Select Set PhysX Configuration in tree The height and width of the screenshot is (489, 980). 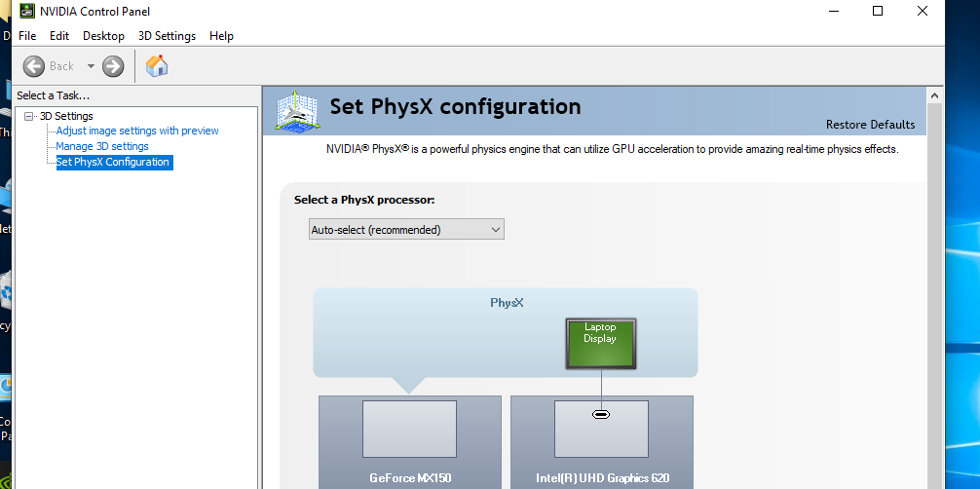[x=114, y=162]
